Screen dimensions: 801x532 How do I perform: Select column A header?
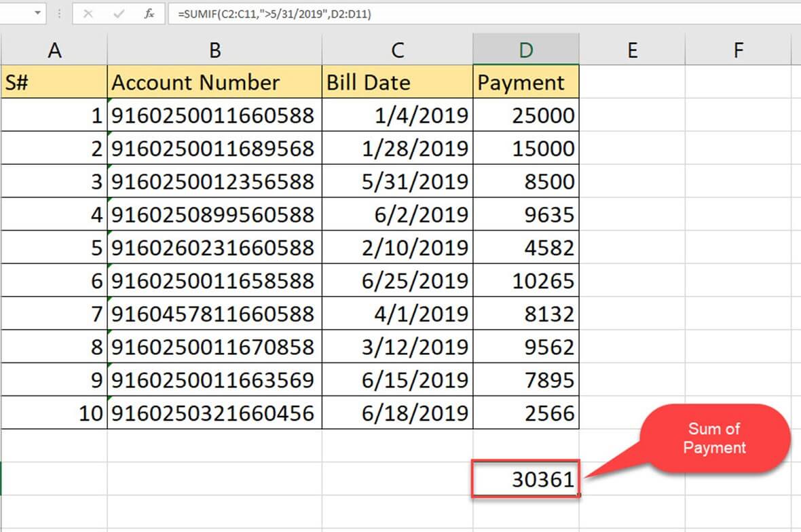54,50
